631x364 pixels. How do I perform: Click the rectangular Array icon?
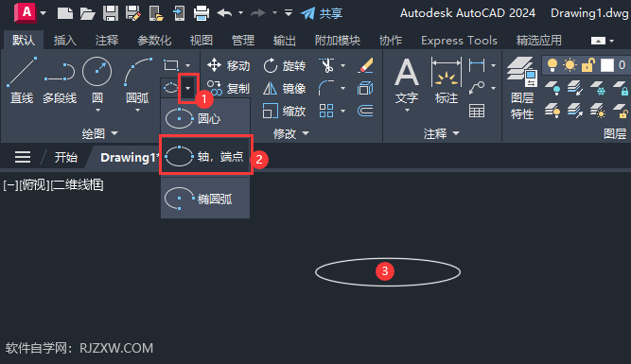coord(326,111)
